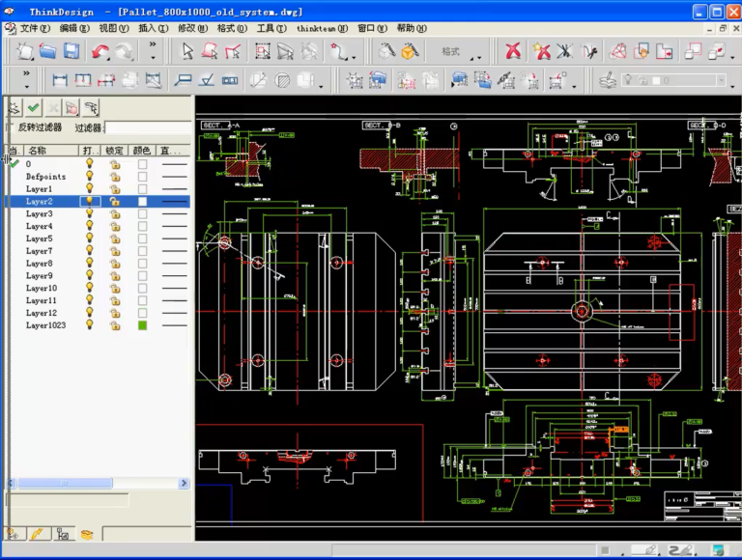The height and width of the screenshot is (560, 742).
Task: Click the layers stack icon in toolbar
Action: click(x=607, y=80)
